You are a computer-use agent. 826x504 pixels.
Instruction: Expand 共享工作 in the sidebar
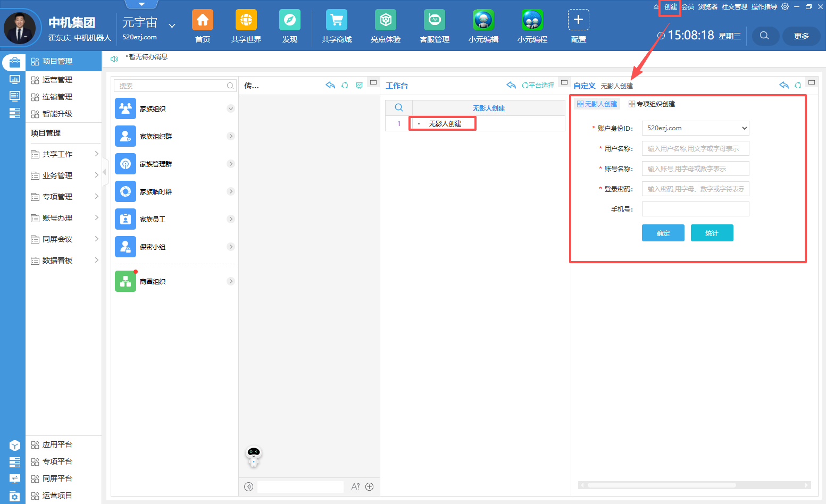tap(64, 154)
